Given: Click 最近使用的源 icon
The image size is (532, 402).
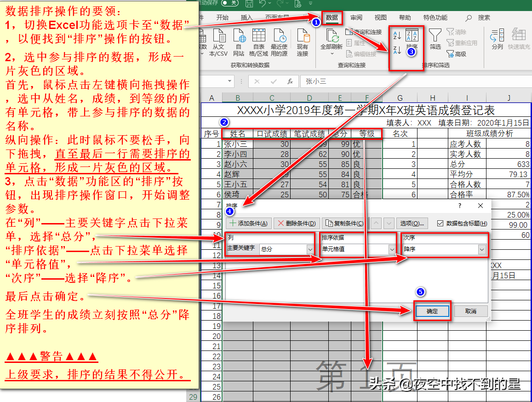Looking at the screenshot, I should (x=279, y=42).
